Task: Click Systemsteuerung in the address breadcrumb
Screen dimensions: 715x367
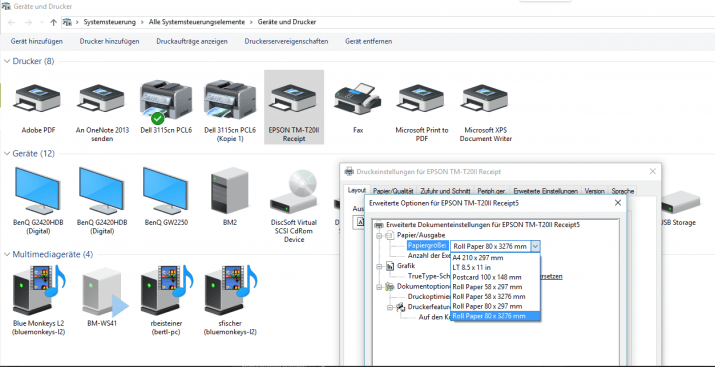Action: [x=109, y=22]
